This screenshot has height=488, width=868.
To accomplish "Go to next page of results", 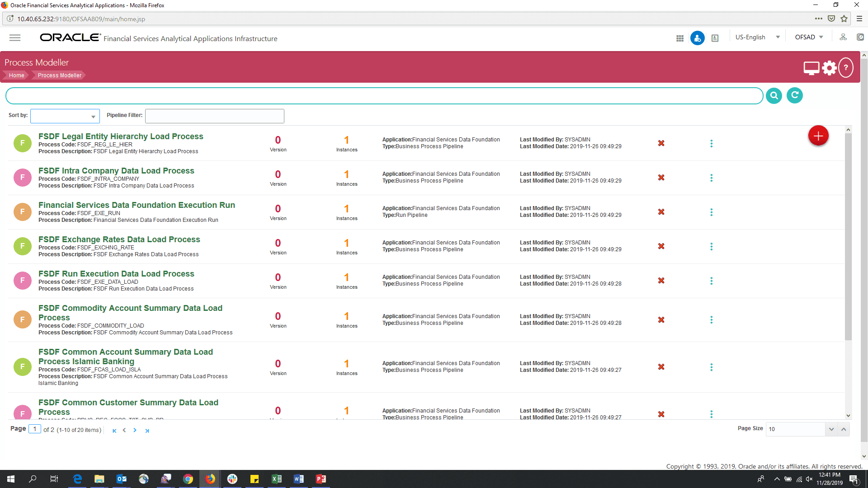I will pyautogui.click(x=135, y=430).
